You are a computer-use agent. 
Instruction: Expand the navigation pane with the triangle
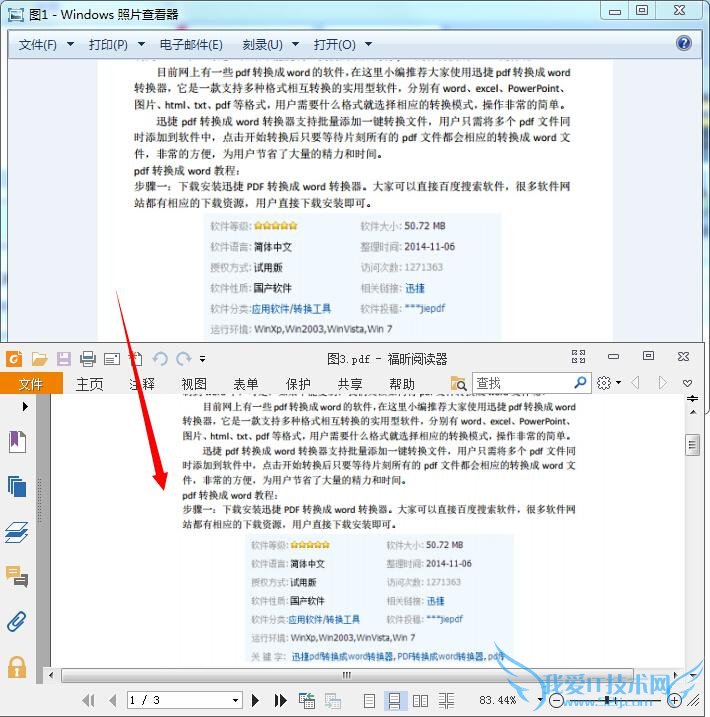tap(25, 406)
